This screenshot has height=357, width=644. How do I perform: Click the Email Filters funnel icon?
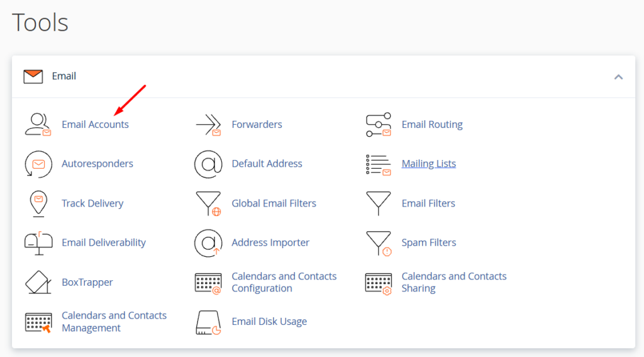(x=378, y=203)
